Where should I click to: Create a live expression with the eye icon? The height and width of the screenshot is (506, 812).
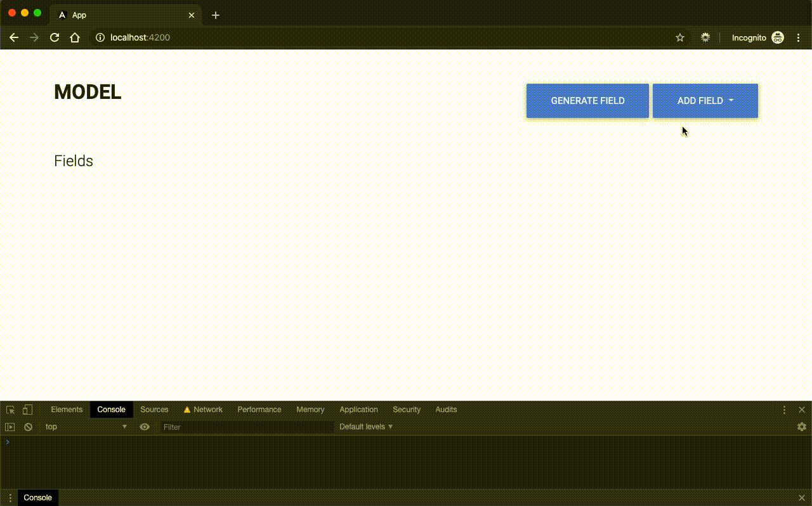click(x=145, y=427)
